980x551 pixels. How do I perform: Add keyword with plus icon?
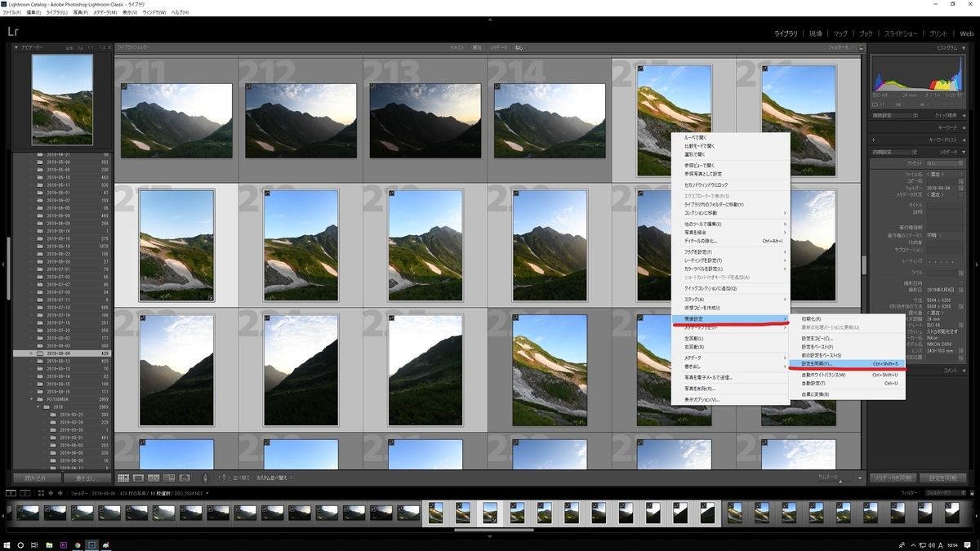(874, 140)
